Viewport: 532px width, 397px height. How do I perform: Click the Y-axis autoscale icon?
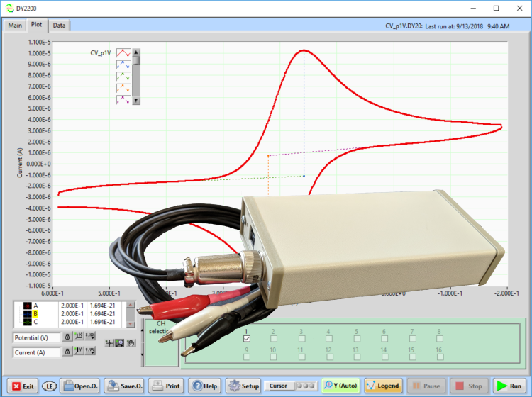[79, 352]
